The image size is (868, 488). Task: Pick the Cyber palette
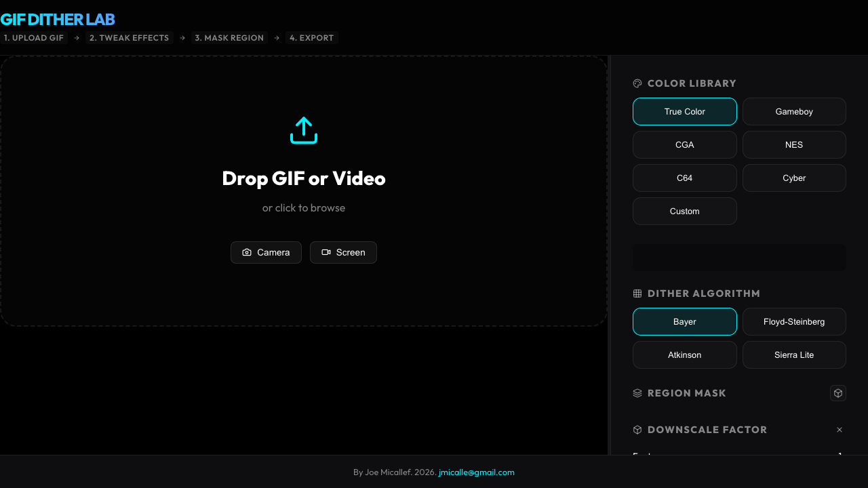coord(794,178)
